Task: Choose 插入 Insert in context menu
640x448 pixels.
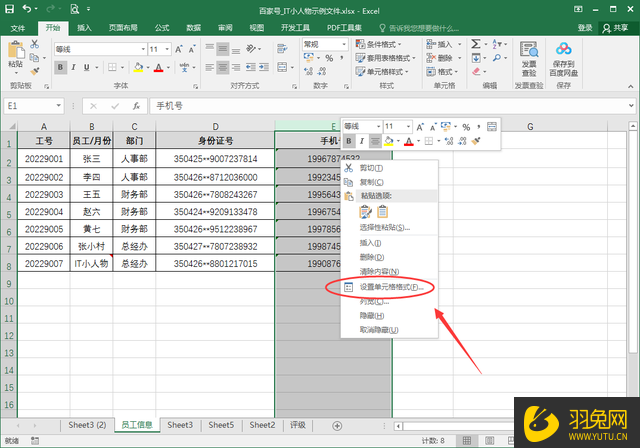Action: (389, 243)
